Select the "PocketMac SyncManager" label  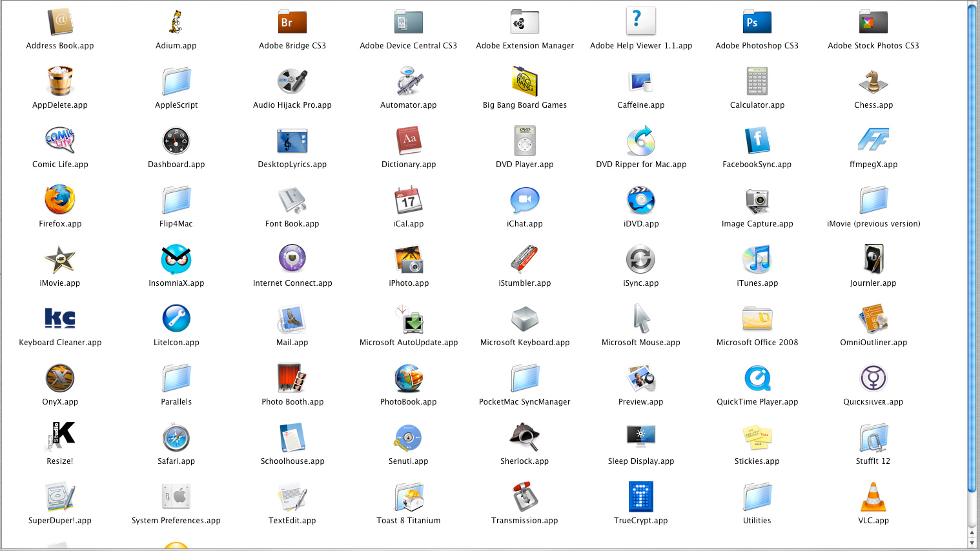click(525, 402)
